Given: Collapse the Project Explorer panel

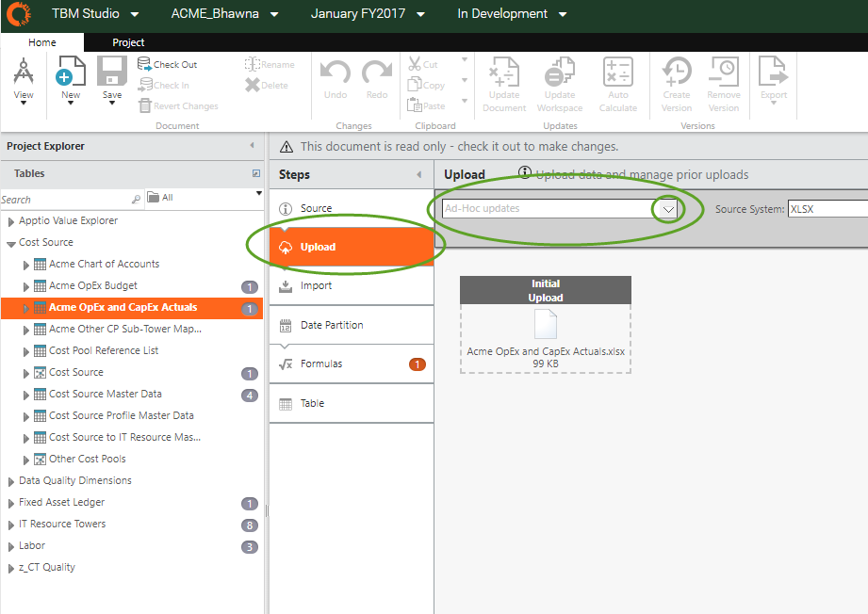Looking at the screenshot, I should 253,145.
